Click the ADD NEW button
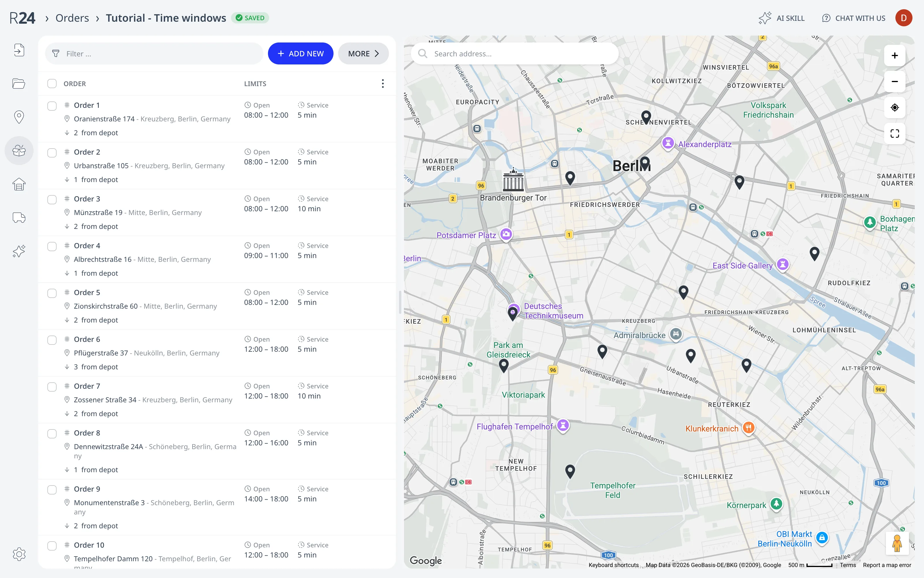The height and width of the screenshot is (578, 924). 301,53
